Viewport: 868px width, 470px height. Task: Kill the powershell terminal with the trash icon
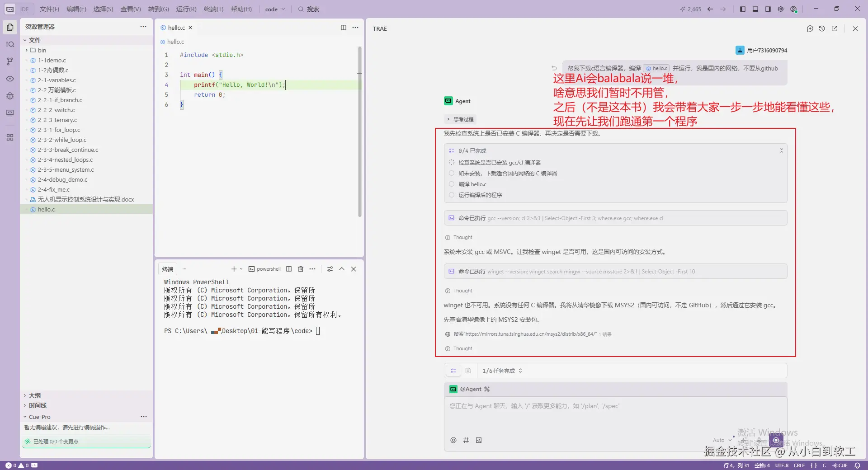[x=301, y=269]
